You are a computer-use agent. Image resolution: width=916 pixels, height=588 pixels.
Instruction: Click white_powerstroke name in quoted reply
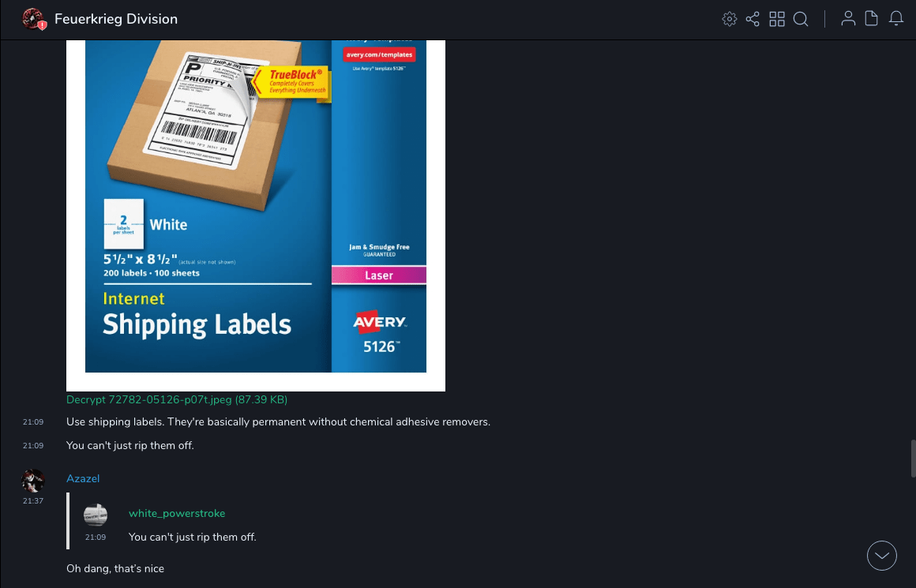tap(177, 513)
